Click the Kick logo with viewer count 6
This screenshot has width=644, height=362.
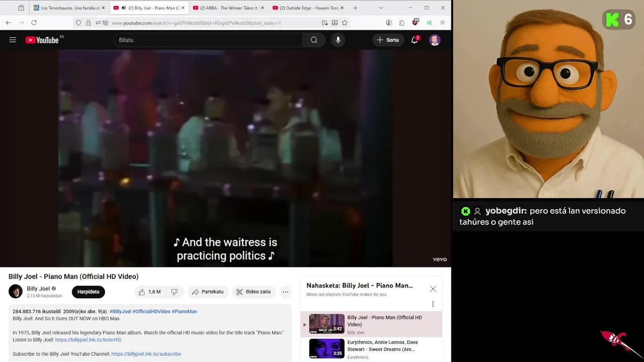click(619, 20)
